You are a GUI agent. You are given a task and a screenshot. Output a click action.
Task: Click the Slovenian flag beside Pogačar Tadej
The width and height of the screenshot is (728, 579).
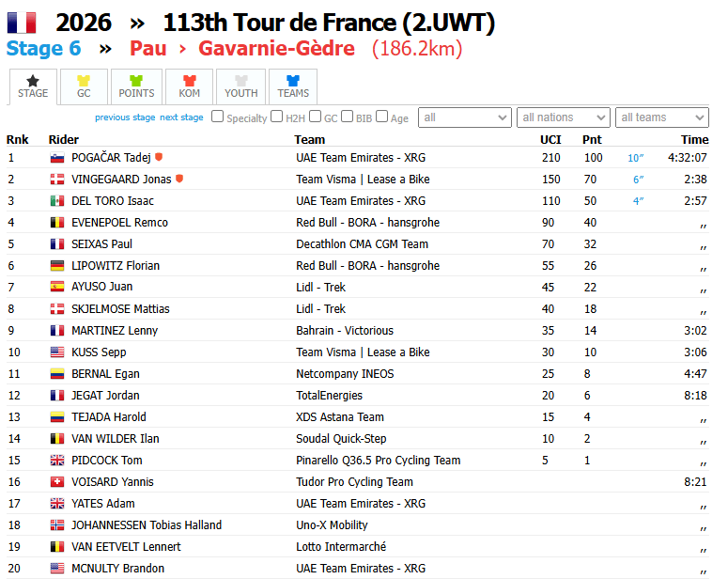(x=57, y=158)
